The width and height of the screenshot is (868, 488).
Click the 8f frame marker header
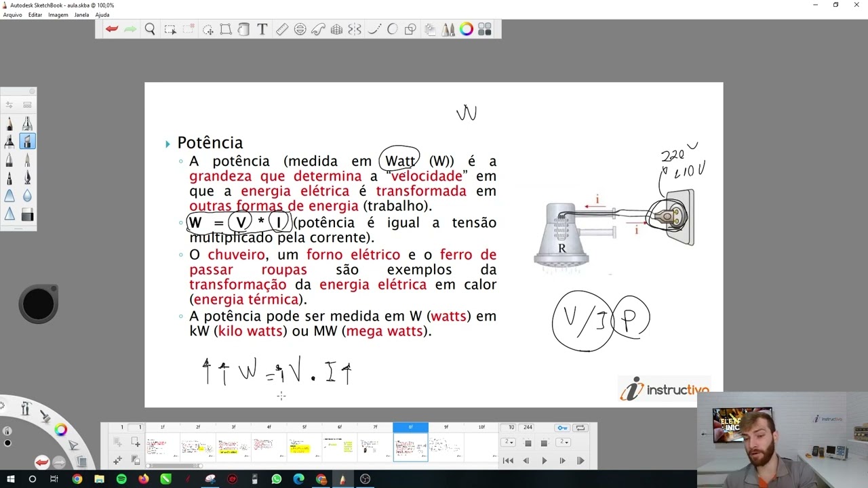(x=410, y=427)
